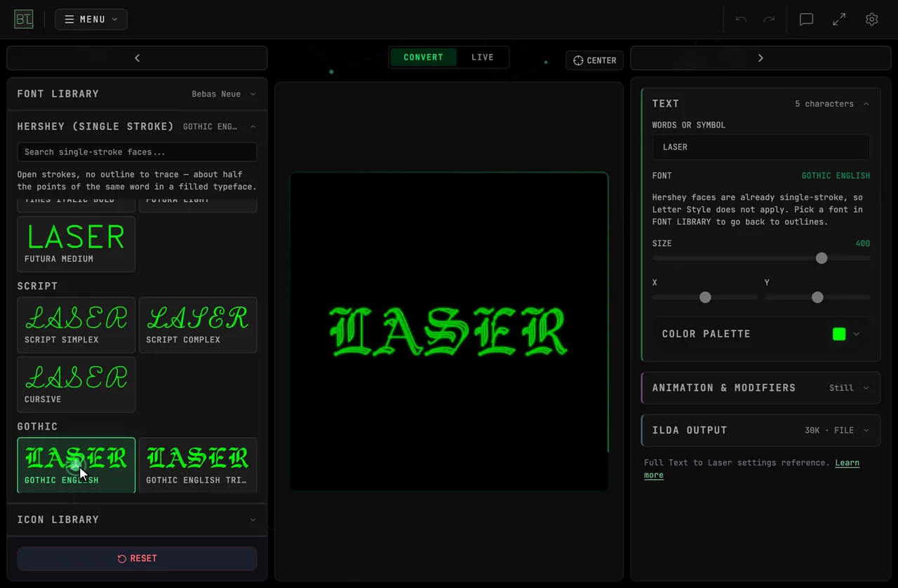The image size is (898, 588).
Task: Switch to CONVERT mode
Action: point(423,58)
